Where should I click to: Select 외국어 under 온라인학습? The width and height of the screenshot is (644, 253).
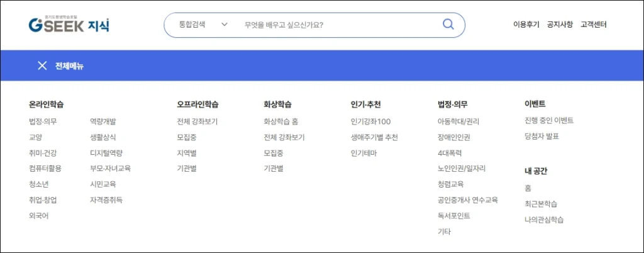coord(38,215)
